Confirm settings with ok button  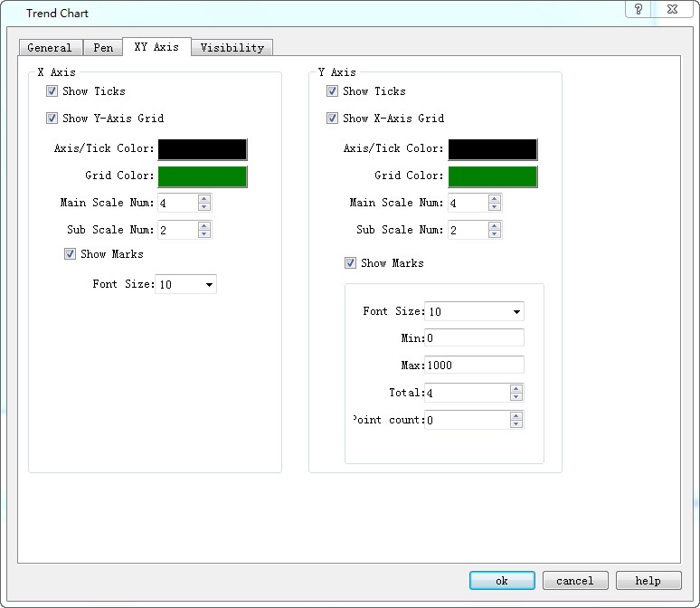tap(502, 581)
